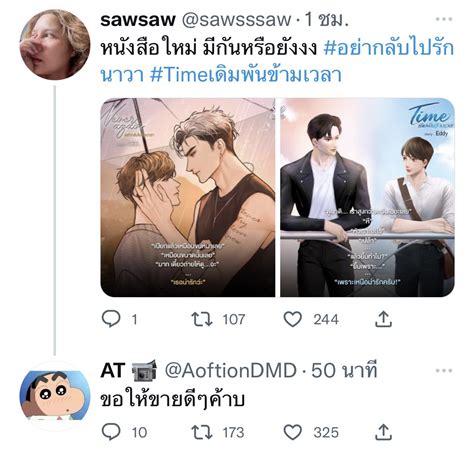The height and width of the screenshot is (452, 474).
Task: Open the #อย่ากลับไปรักนาวา hashtag link
Action: [277, 62]
